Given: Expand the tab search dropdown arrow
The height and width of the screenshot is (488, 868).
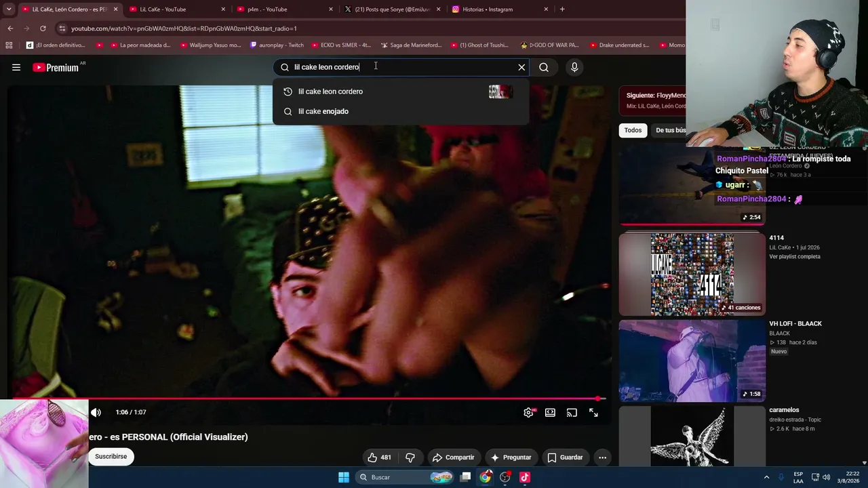Looking at the screenshot, I should point(9,9).
